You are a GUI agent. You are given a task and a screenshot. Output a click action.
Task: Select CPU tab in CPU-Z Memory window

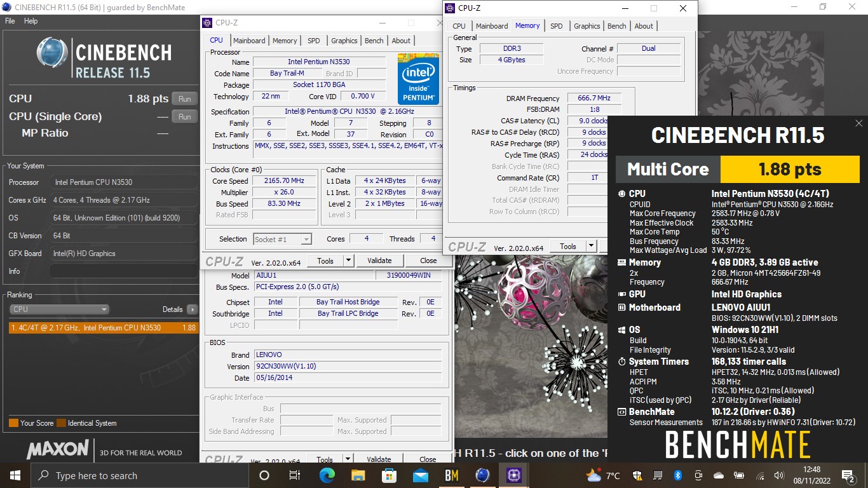(x=459, y=26)
